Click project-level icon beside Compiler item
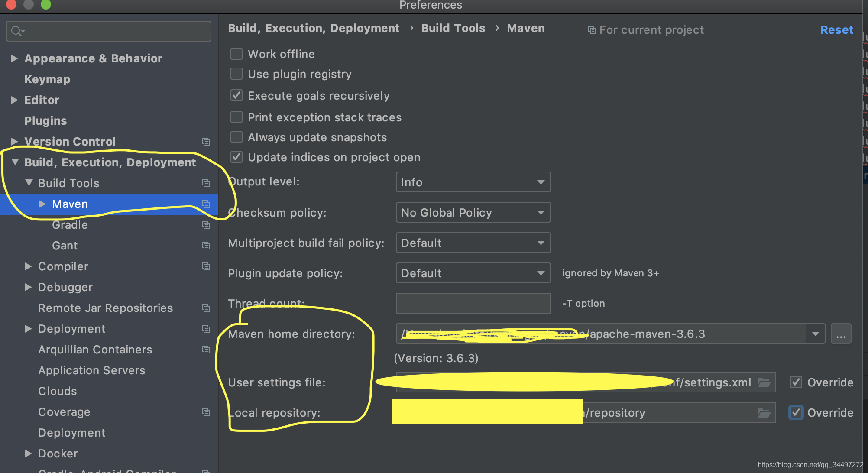Screen dimensions: 868x473 pos(206,266)
